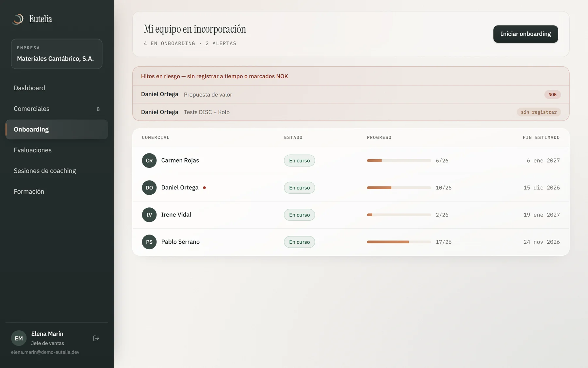Click the NOK badge for Propuesta de valor

[x=552, y=95]
